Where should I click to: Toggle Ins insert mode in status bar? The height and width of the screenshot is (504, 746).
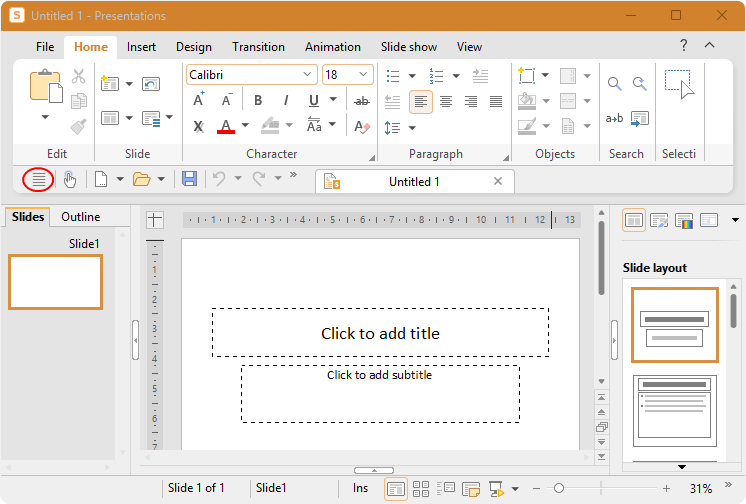(x=360, y=488)
